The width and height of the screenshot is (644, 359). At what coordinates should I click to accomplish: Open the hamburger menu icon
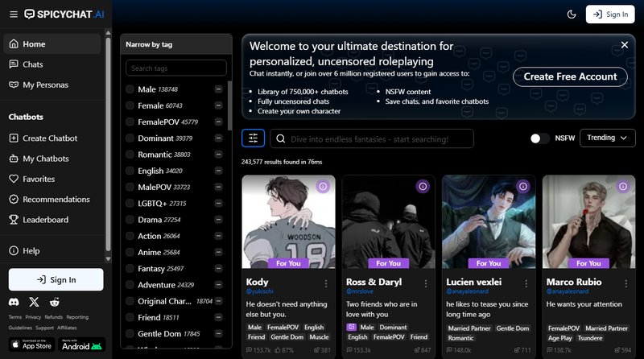coord(11,14)
